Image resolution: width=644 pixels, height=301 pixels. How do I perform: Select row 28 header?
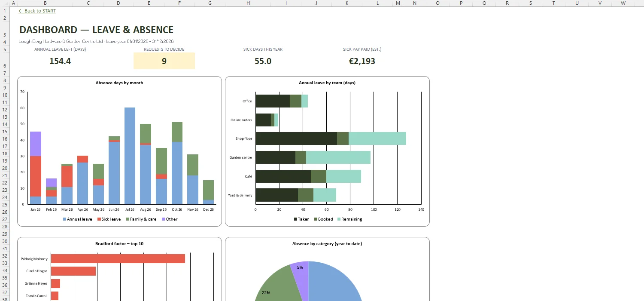coord(5,227)
